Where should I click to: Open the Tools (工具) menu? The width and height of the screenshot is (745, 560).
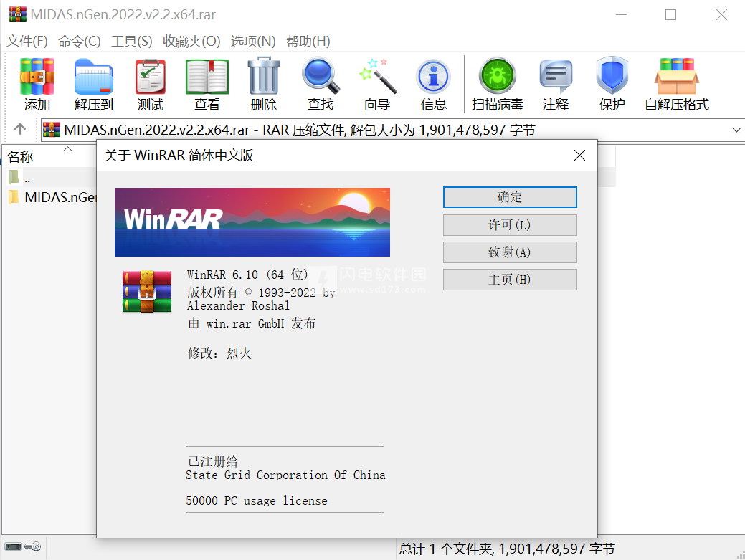click(x=132, y=42)
